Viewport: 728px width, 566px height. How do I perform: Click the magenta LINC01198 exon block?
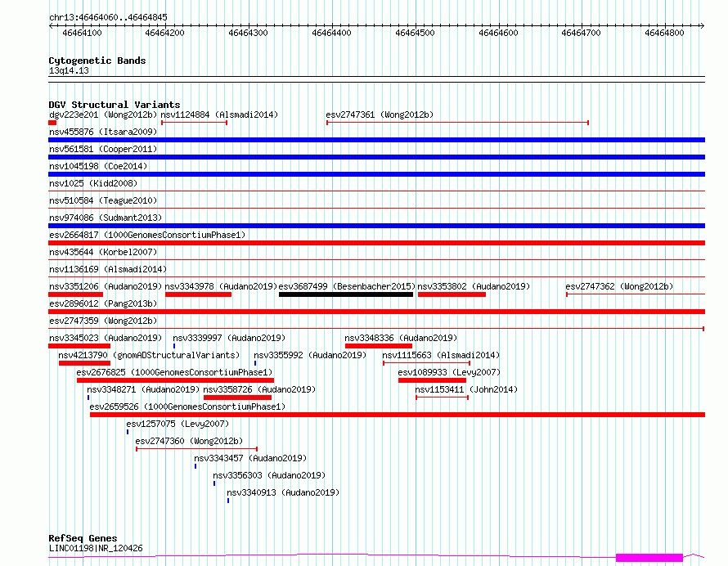pyautogui.click(x=649, y=558)
